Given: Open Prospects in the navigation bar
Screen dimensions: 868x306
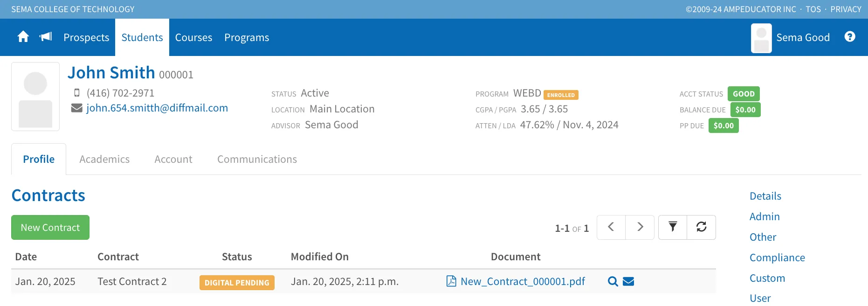Looking at the screenshot, I should point(86,37).
